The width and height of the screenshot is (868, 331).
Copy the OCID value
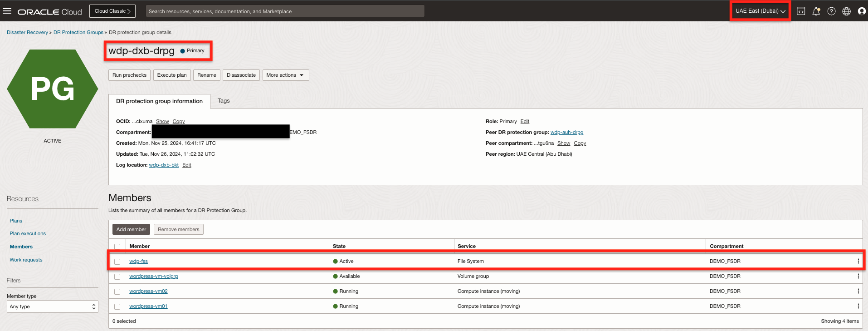(179, 121)
